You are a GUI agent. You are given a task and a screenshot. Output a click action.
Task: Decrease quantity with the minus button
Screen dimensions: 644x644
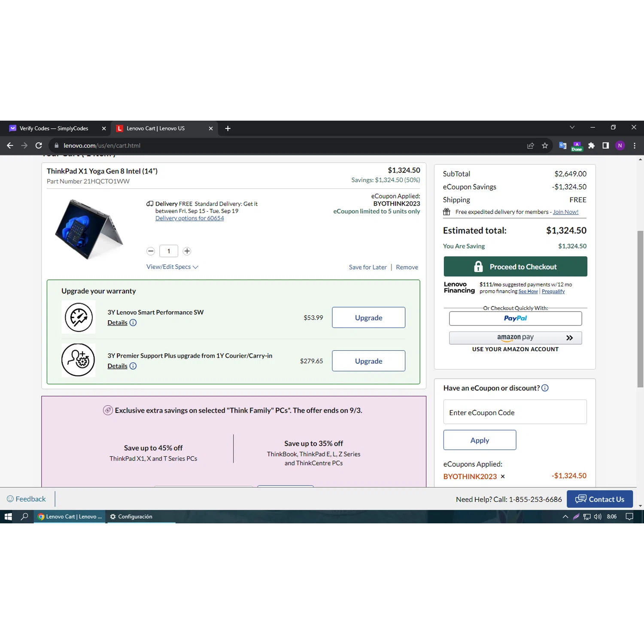(x=151, y=251)
